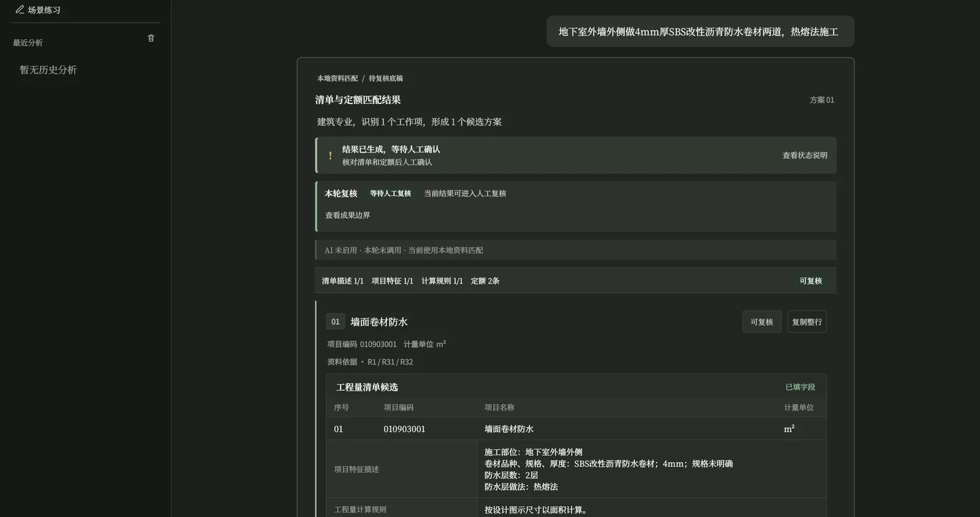Screen dimensions: 980x517
Task: Click the 暂无历史分析 text
Action: pos(48,70)
